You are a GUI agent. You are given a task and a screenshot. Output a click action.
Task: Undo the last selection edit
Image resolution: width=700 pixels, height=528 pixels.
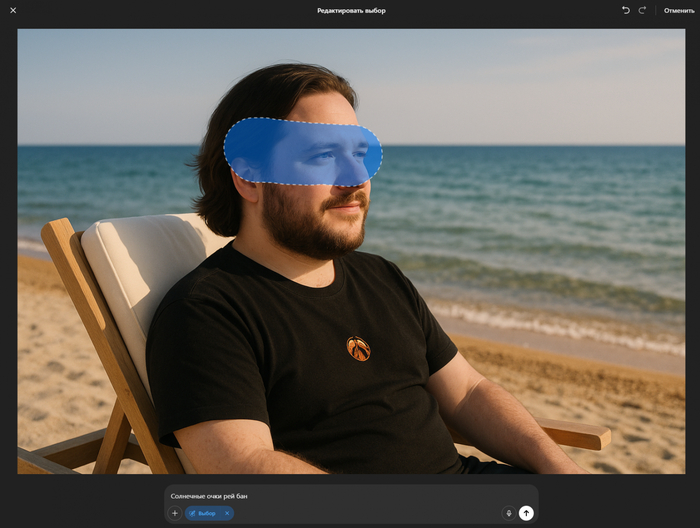pos(626,10)
